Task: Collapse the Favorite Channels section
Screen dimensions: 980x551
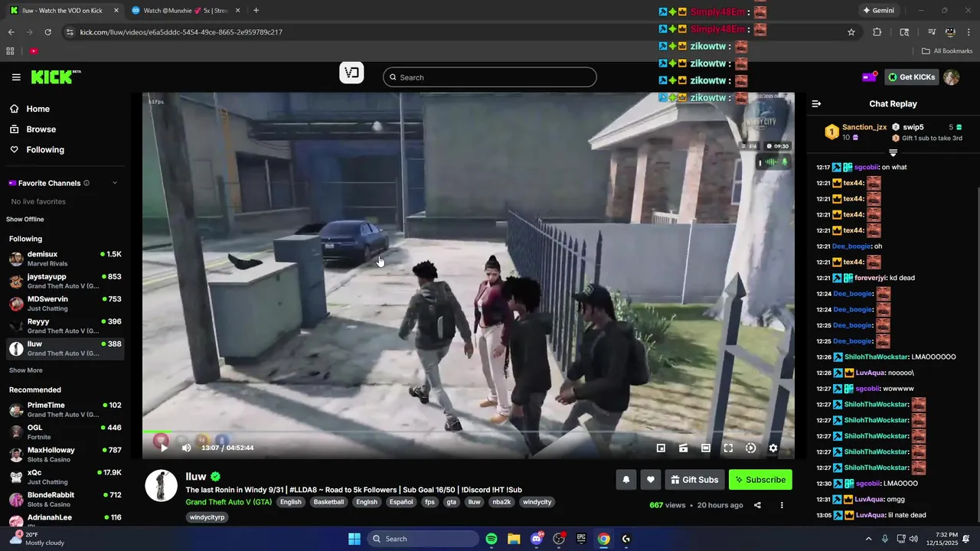Action: [x=115, y=183]
